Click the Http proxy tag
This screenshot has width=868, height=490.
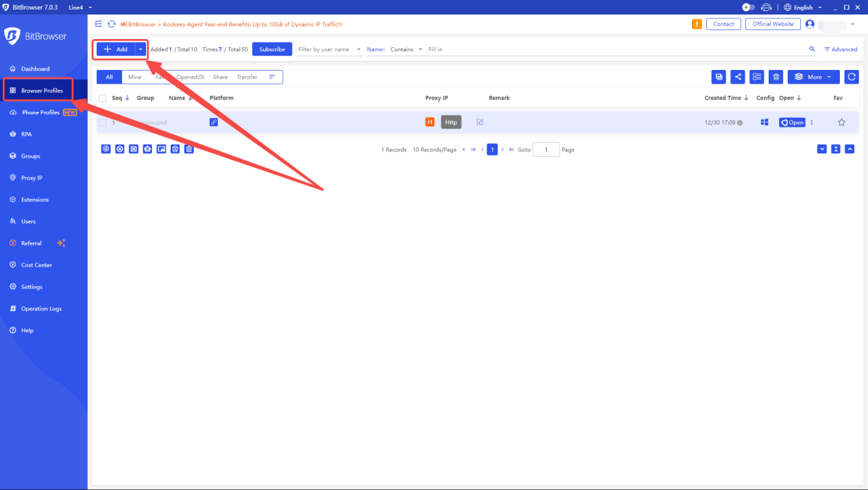pyautogui.click(x=451, y=122)
